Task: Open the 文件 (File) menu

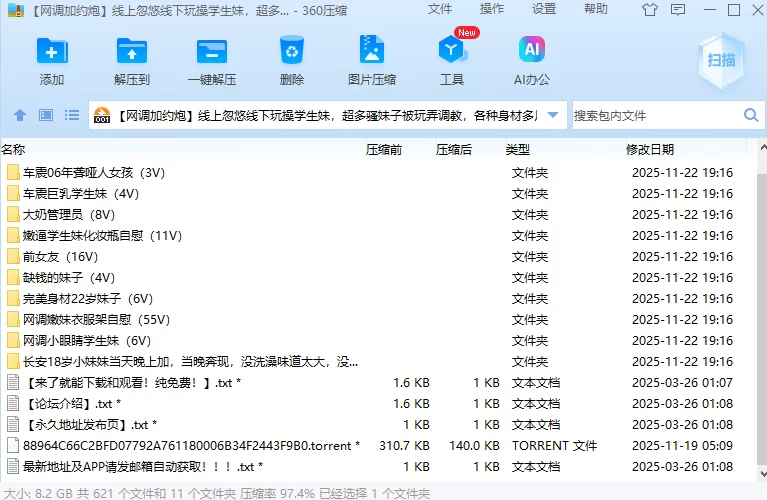Action: [440, 9]
